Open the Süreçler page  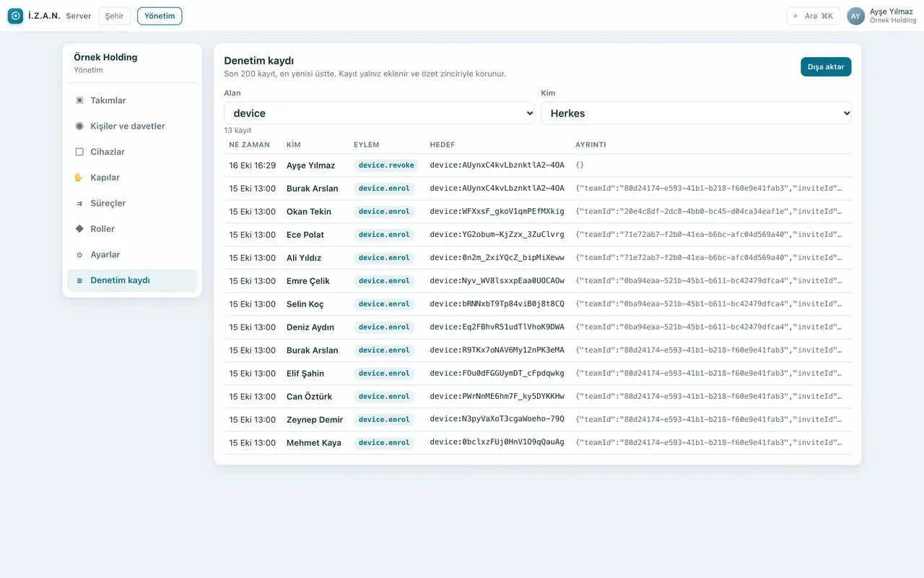(132, 204)
